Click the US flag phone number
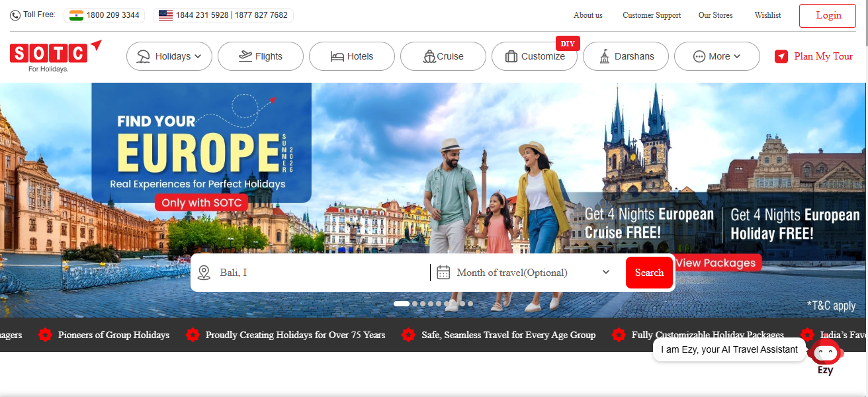868x397 pixels. [223, 15]
